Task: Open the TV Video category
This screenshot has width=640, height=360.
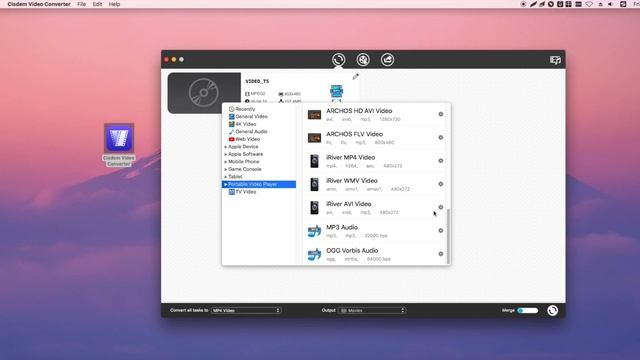Action: tap(242, 192)
